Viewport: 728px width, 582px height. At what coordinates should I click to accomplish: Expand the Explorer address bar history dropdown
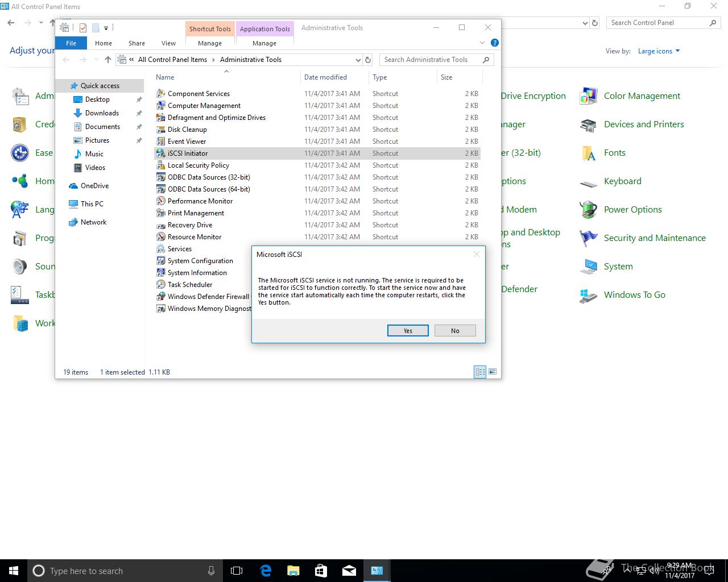click(358, 60)
